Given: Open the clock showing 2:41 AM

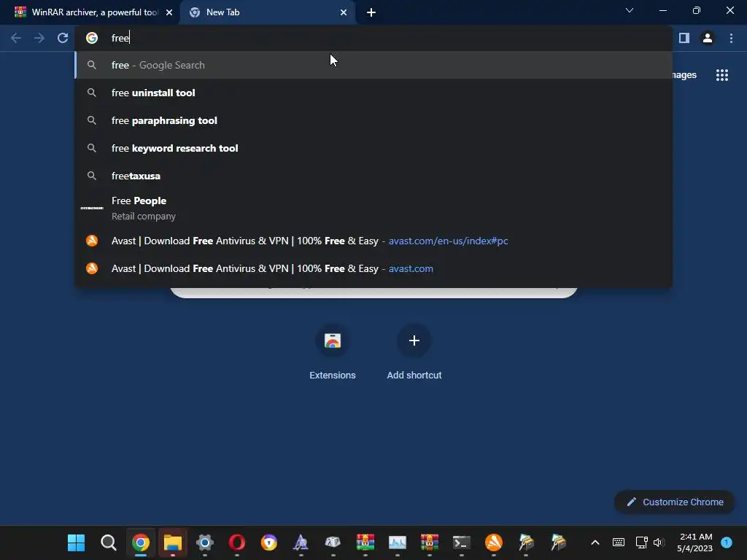Looking at the screenshot, I should pos(695,542).
